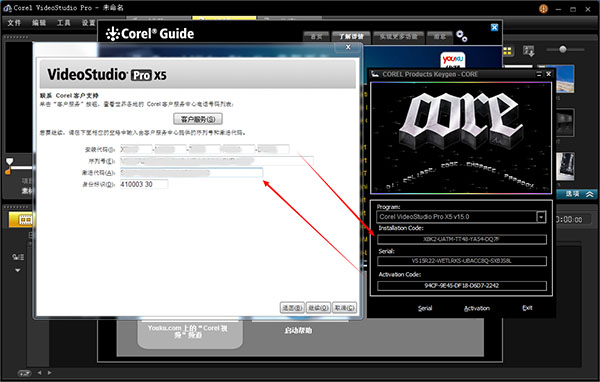Switch to the 了解详情 tab in Corel Guide

pos(351,37)
